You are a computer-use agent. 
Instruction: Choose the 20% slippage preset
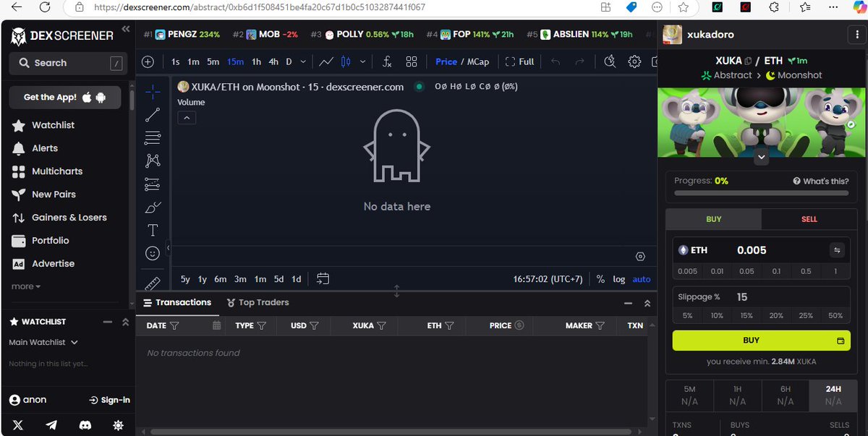click(x=776, y=315)
